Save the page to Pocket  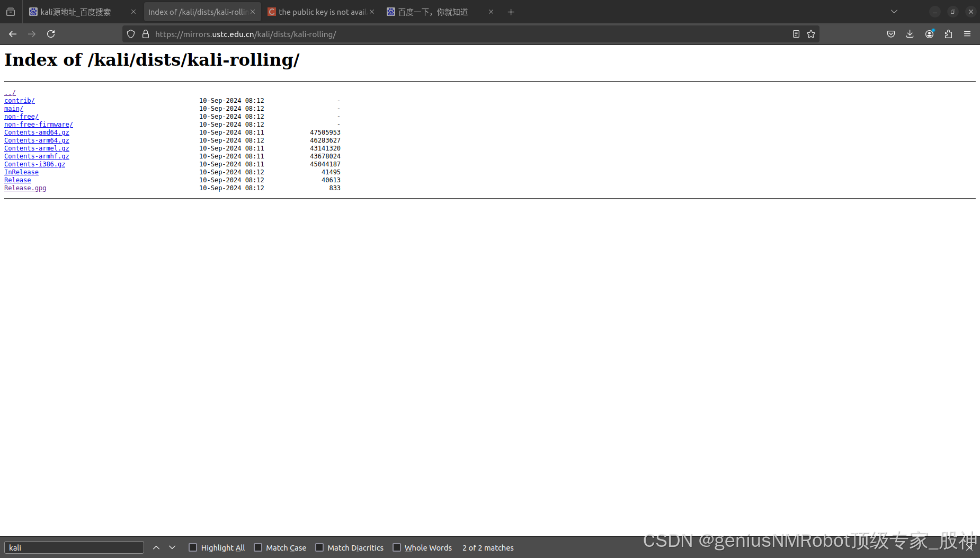tap(890, 34)
